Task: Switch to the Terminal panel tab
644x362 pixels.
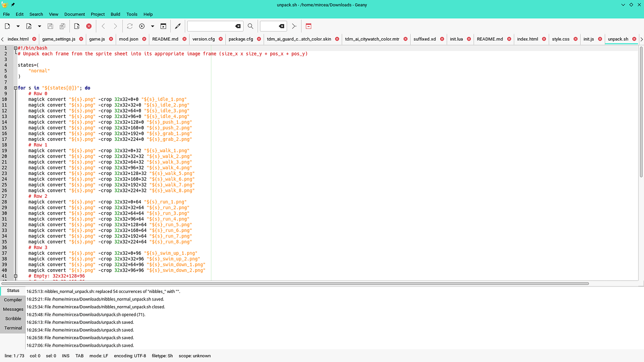Action: tap(13, 328)
